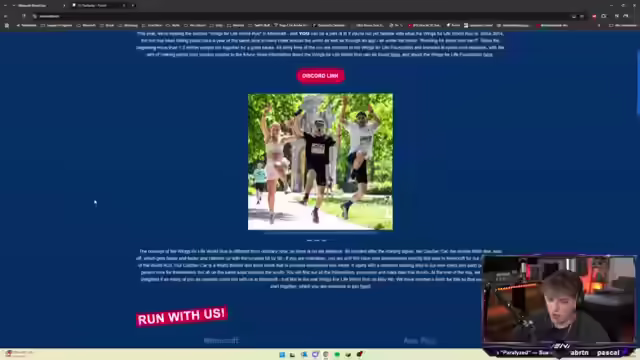Open the apps grid icon in bookmarks bar

[7, 25]
